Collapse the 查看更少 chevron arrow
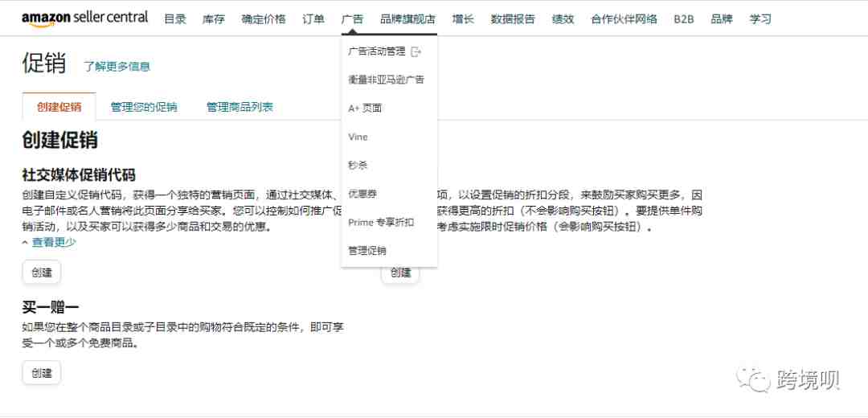 (25, 243)
